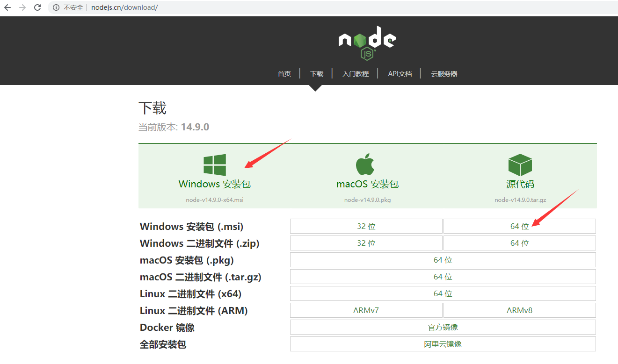Click 全部安装包 row label
Image resolution: width=618 pixels, height=364 pixels.
click(x=163, y=344)
